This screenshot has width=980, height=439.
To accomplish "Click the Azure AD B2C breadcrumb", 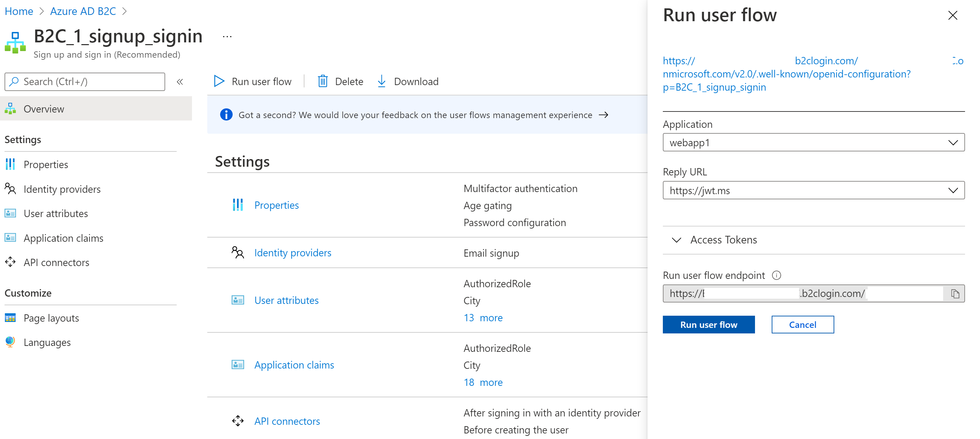I will point(83,11).
